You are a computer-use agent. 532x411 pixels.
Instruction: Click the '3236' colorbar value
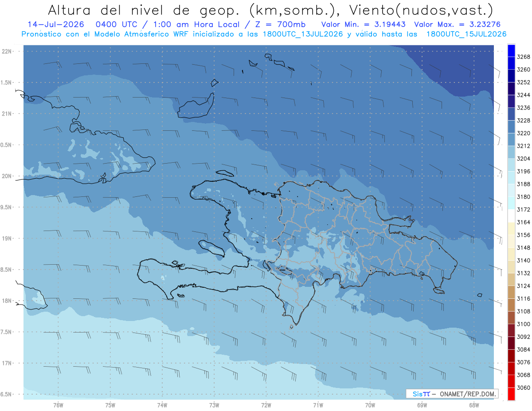(x=523, y=108)
